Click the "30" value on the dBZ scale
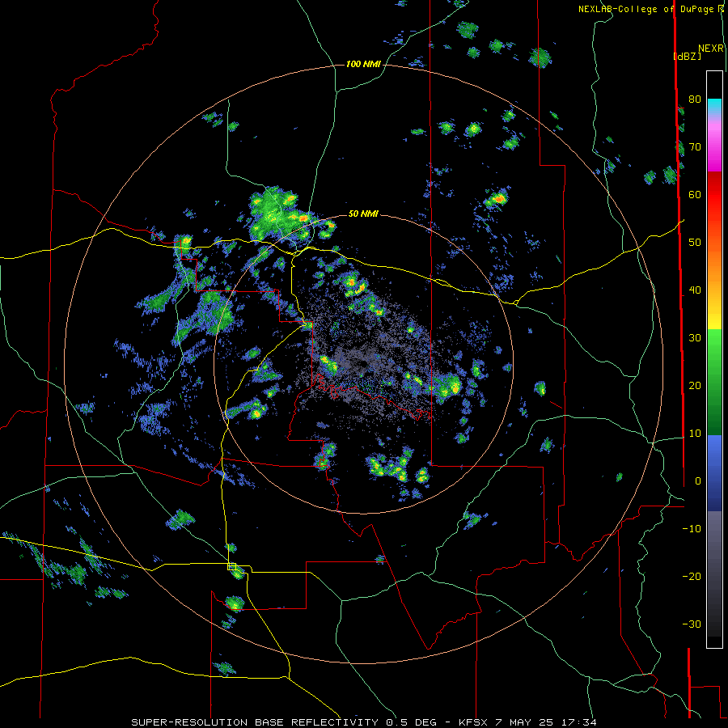This screenshot has width=728, height=728. coord(695,338)
